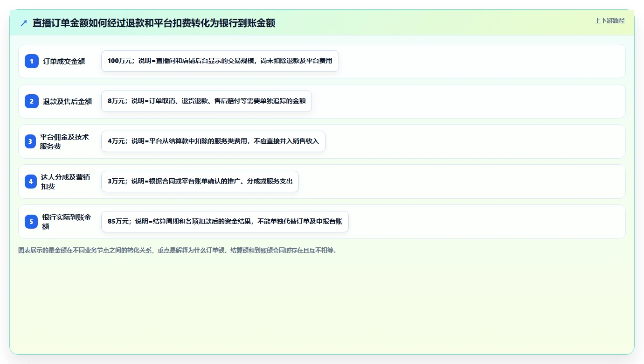The height and width of the screenshot is (364, 644).
Task: Click the title 直播订单金额如何经过退款
Action: (154, 23)
